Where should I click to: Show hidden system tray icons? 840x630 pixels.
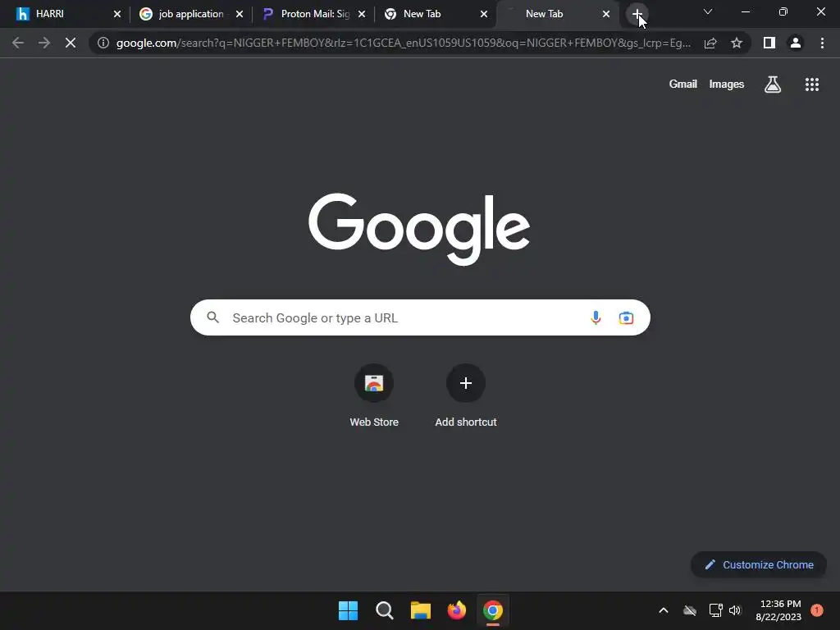663,610
